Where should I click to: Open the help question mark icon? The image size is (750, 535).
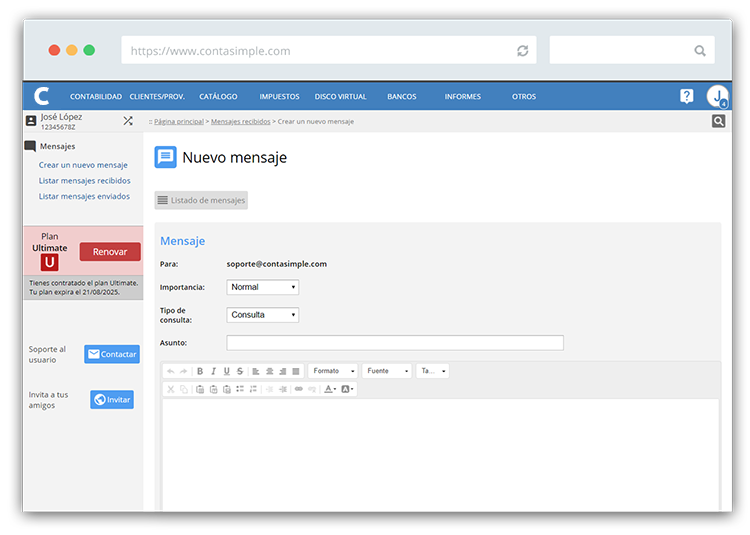(686, 96)
